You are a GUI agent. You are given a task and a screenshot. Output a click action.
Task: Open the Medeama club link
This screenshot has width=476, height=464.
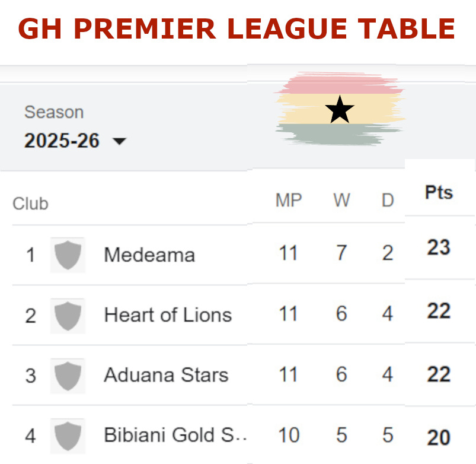click(x=149, y=255)
